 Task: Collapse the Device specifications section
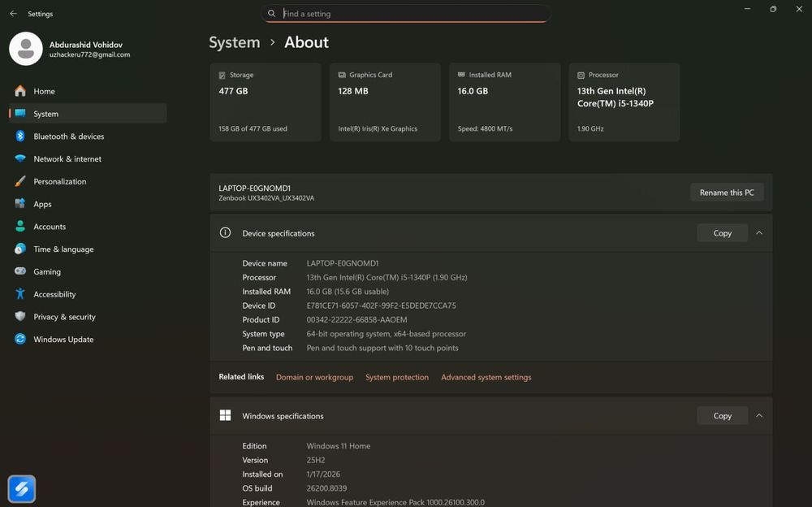pos(759,233)
